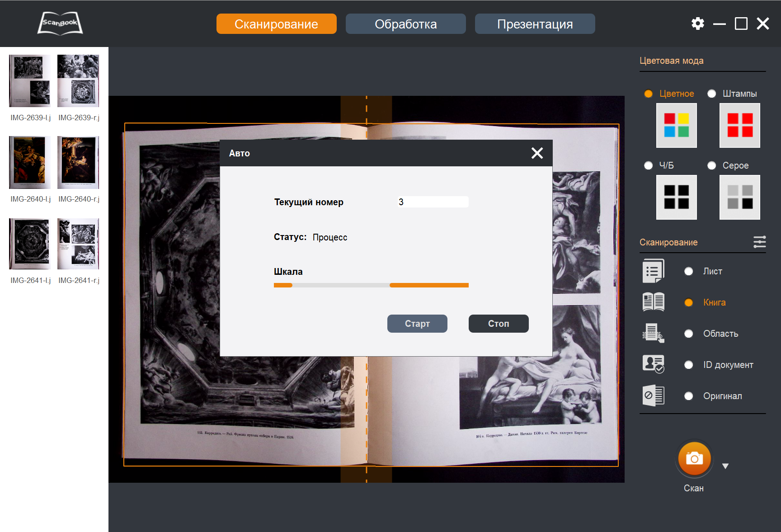This screenshot has height=532, width=781.
Task: Close the Авто dialog
Action: pos(537,153)
